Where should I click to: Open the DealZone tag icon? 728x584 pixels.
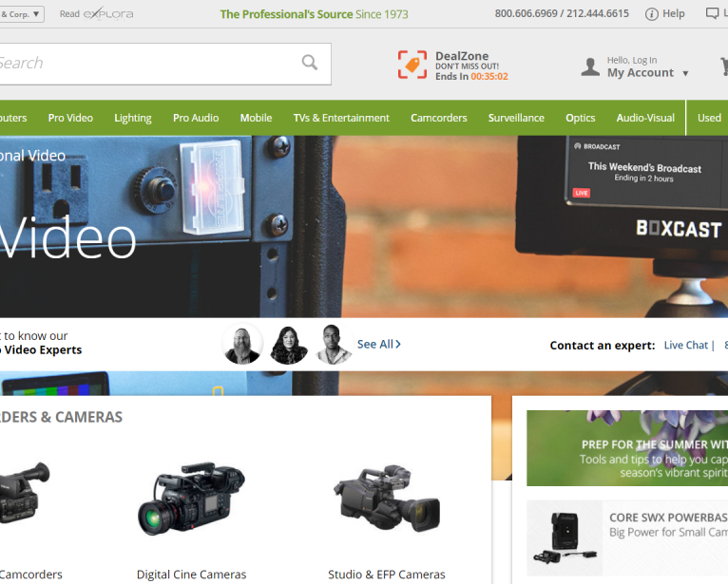(x=412, y=65)
